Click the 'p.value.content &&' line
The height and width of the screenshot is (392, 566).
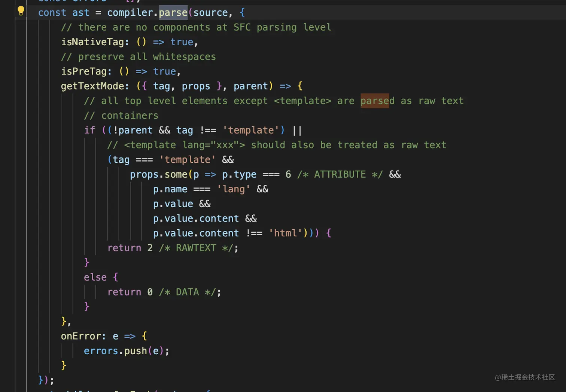coord(205,219)
